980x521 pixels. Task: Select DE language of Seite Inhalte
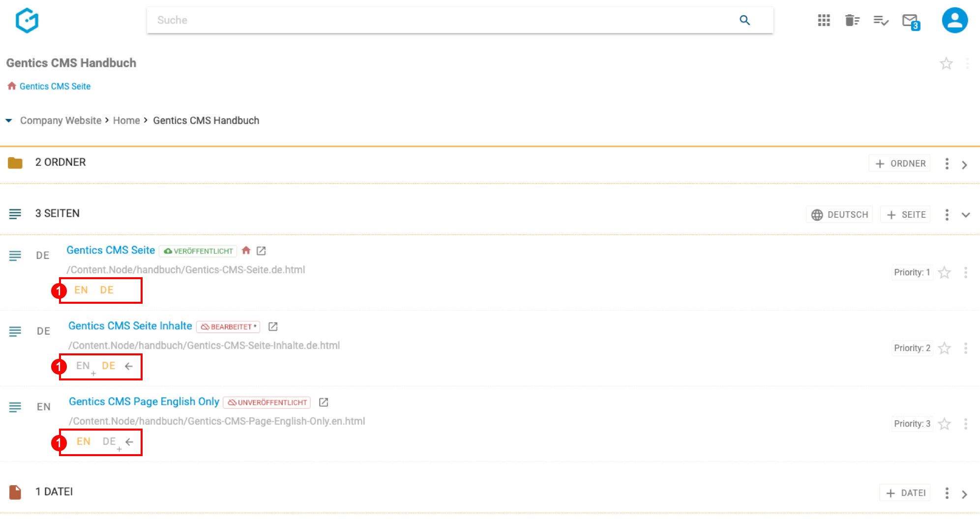coord(108,366)
